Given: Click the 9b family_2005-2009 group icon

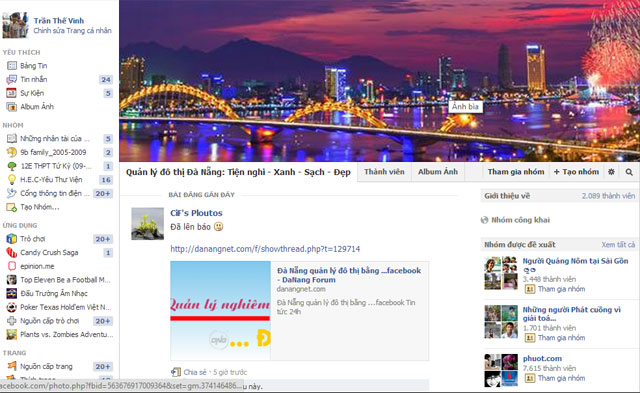Looking at the screenshot, I should click(12, 152).
